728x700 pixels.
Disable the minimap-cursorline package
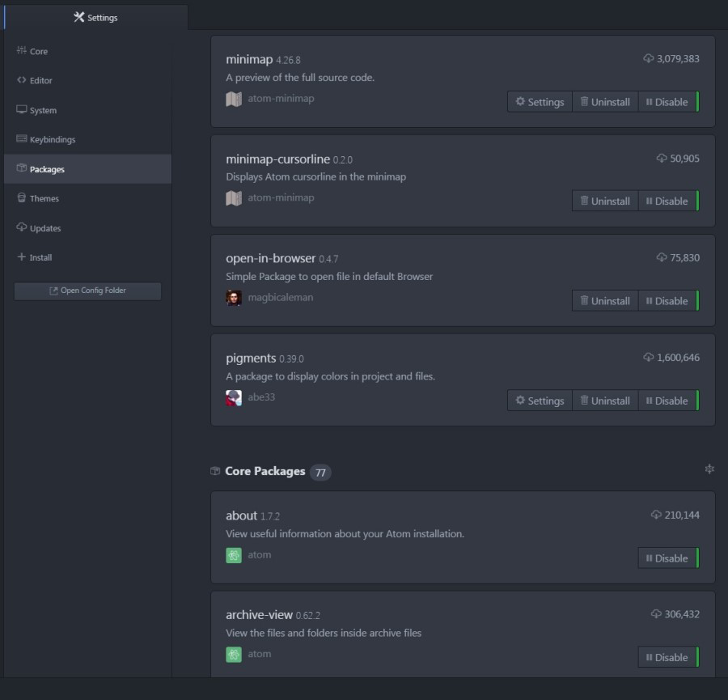pos(668,202)
